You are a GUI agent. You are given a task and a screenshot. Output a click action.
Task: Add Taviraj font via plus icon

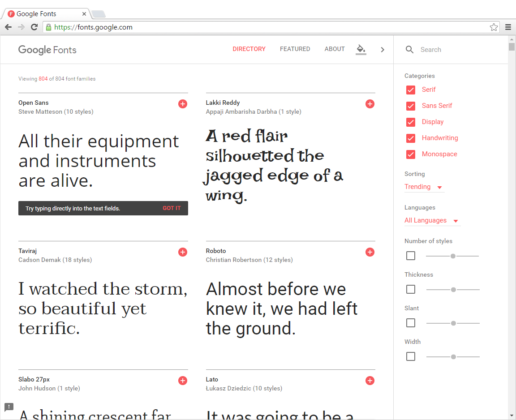(x=183, y=252)
